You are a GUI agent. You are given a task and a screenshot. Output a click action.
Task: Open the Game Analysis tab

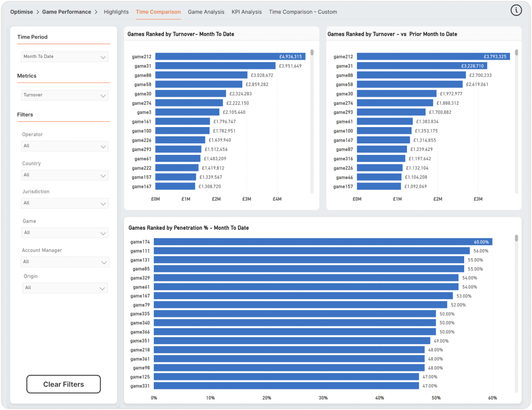206,12
